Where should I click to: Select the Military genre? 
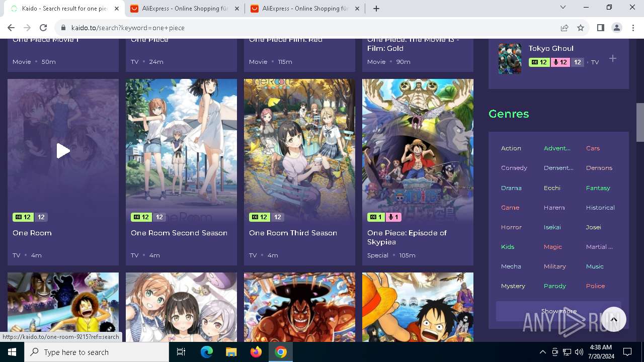554,266
